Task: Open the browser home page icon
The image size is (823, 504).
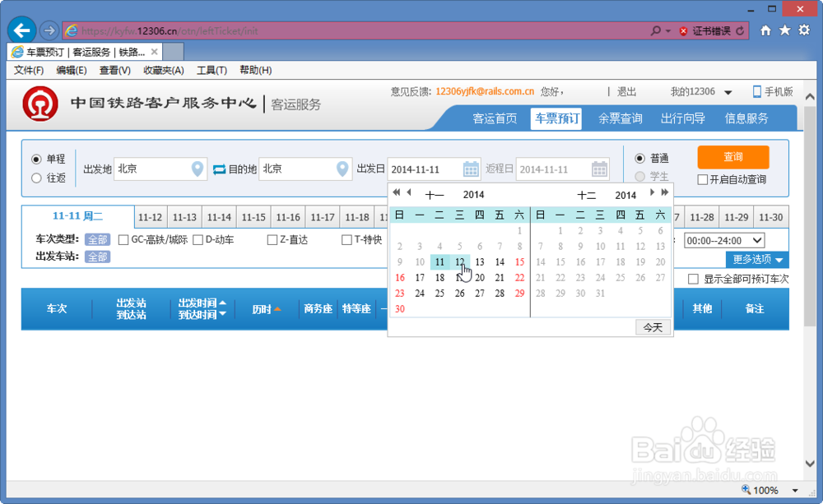Action: point(765,30)
